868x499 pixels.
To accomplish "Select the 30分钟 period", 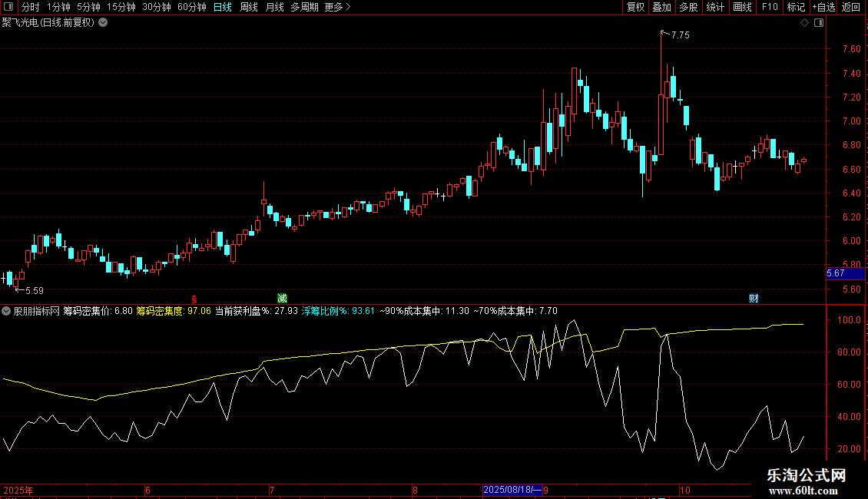I will click(156, 7).
